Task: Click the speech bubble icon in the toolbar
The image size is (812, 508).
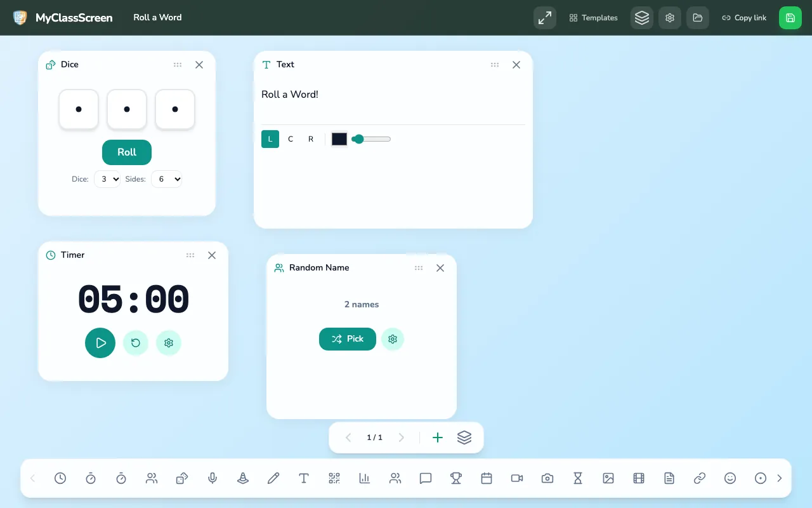Action: pyautogui.click(x=426, y=478)
